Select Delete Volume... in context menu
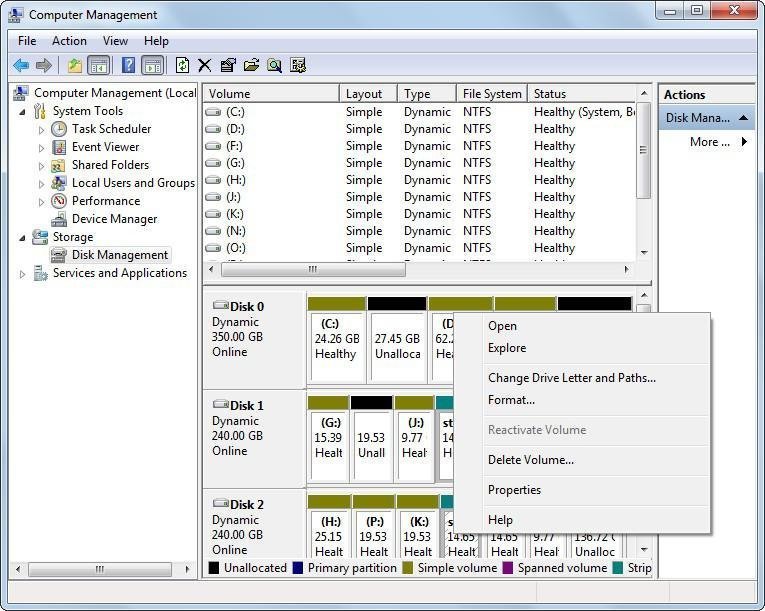Viewport: 765px width, 611px height. click(x=530, y=460)
